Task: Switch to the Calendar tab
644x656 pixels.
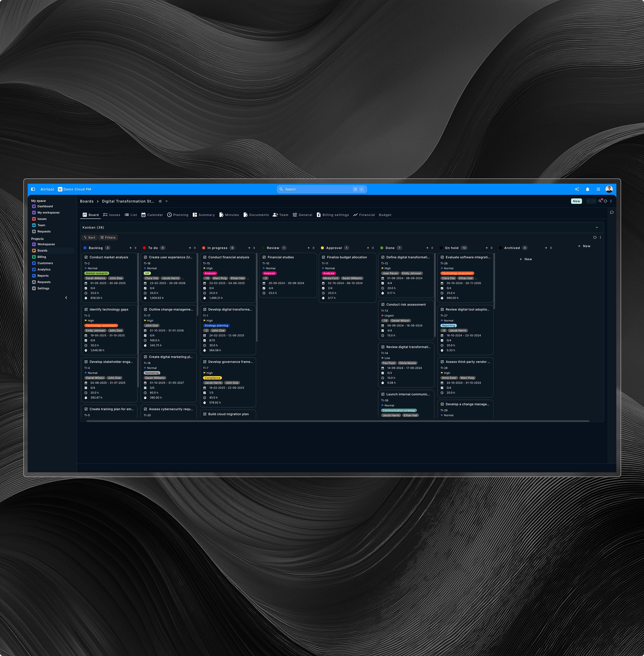Action: coord(152,215)
